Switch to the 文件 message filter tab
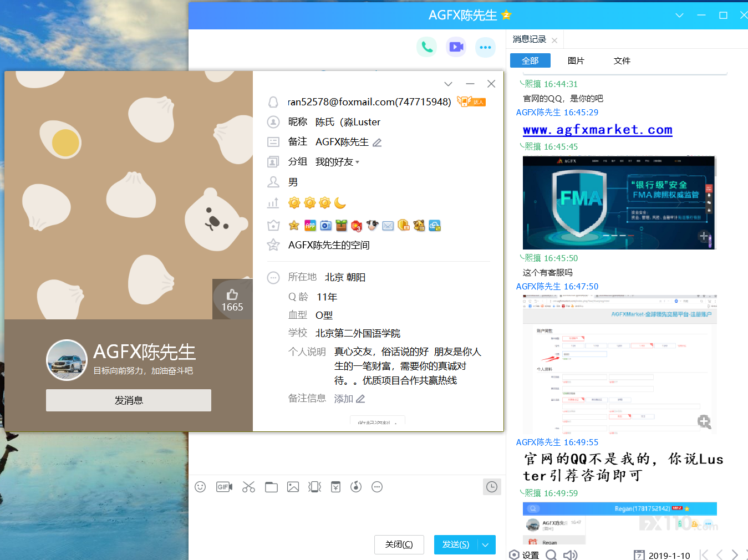 [622, 60]
